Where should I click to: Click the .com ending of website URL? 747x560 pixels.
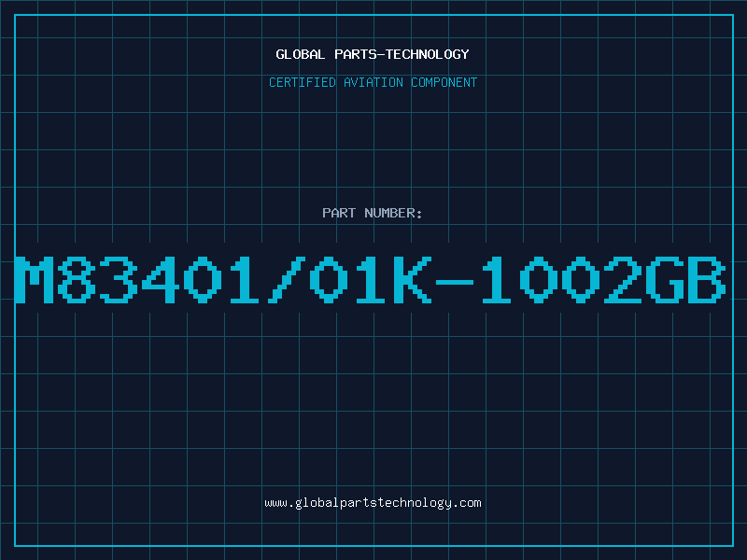(x=466, y=503)
